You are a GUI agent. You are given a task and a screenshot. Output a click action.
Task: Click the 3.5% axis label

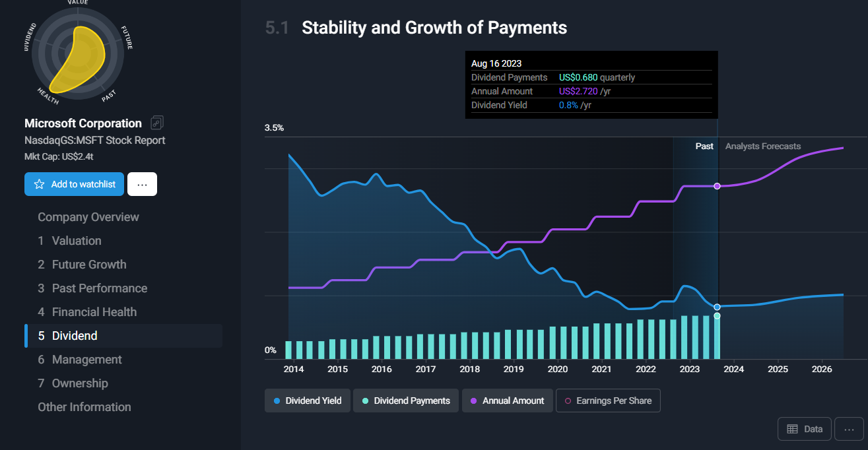pos(275,127)
